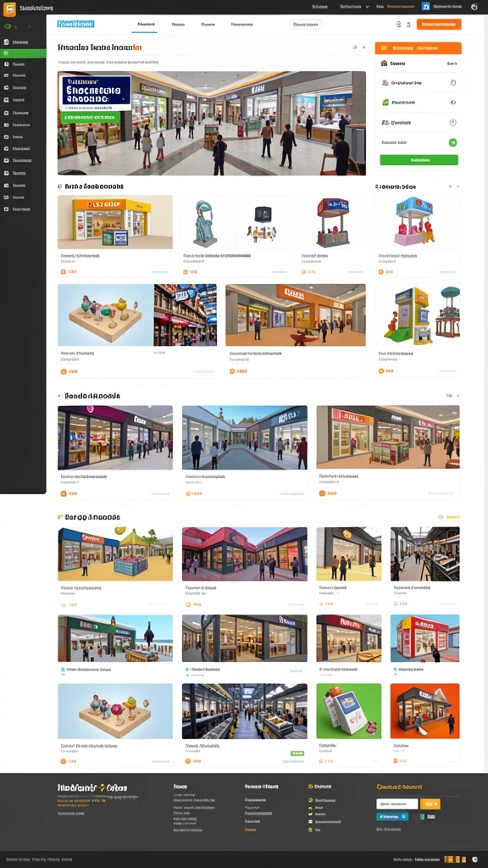Click the orange button in the white header
Viewport: 488px width, 868px height.
(439, 25)
